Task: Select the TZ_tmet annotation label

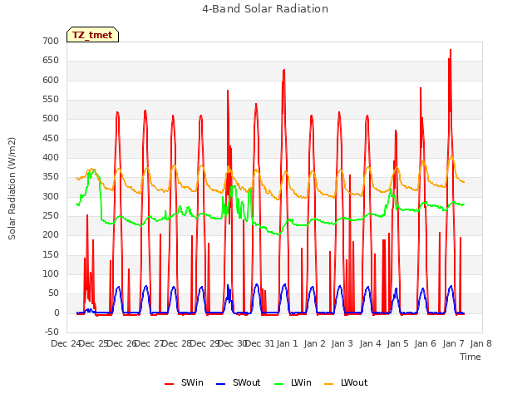Action: (92, 35)
